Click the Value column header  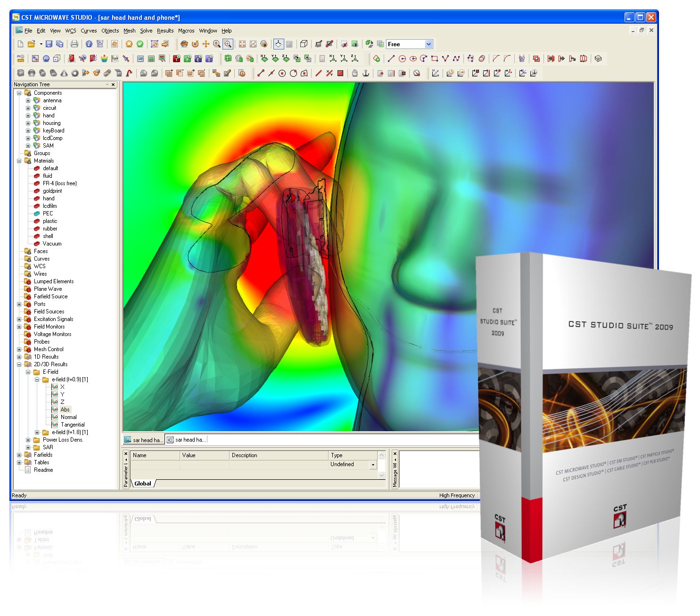click(x=205, y=455)
